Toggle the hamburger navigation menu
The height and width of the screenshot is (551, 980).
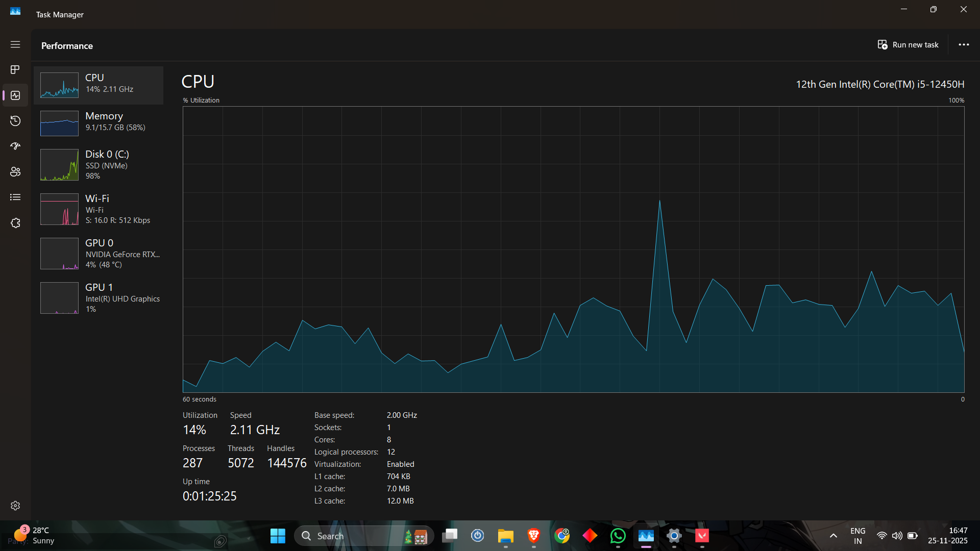[15, 44]
